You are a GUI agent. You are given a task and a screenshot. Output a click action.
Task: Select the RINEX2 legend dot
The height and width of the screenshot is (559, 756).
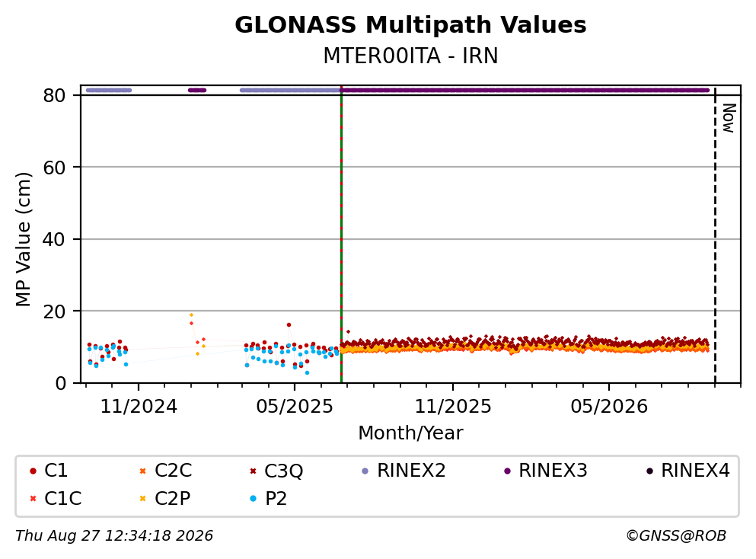[x=365, y=471]
